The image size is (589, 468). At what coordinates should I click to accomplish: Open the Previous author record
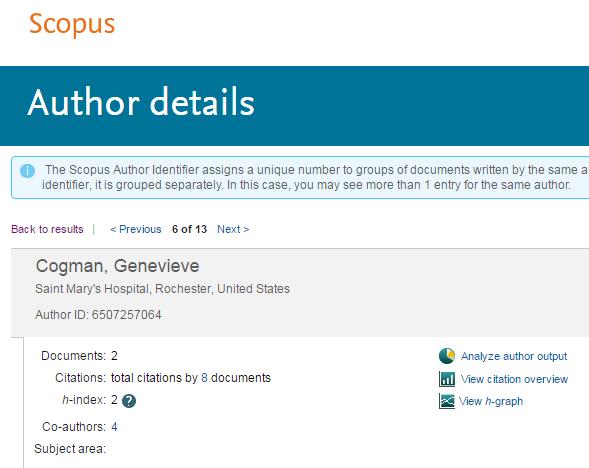[x=136, y=229]
